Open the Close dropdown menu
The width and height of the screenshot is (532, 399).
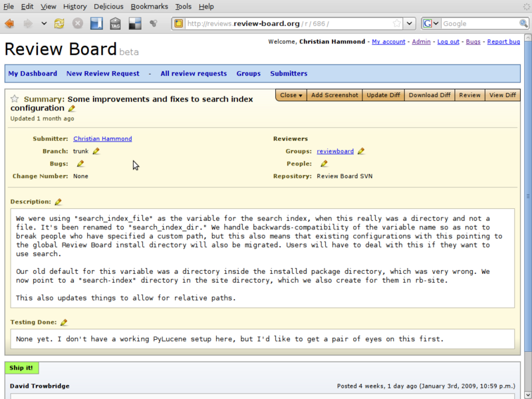[291, 95]
